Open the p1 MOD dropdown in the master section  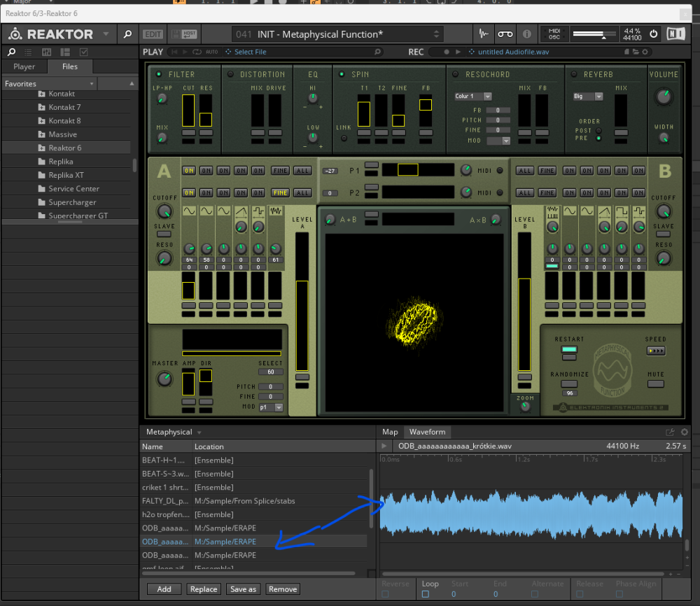point(271,407)
